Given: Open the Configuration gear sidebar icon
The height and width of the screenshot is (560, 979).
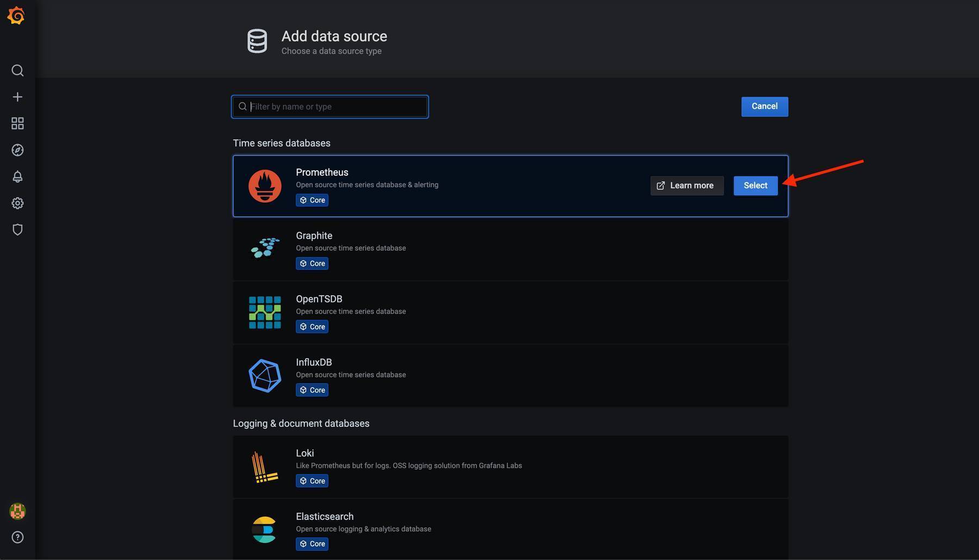Looking at the screenshot, I should pos(17,203).
